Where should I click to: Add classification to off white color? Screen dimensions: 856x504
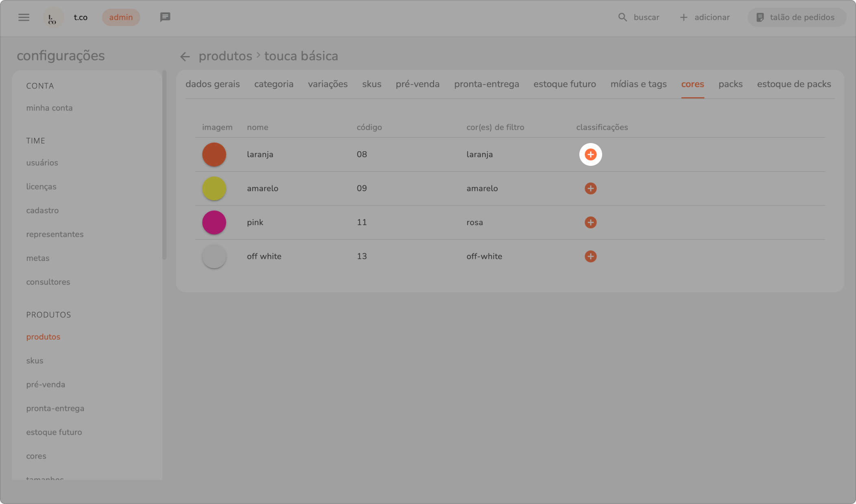pyautogui.click(x=590, y=256)
